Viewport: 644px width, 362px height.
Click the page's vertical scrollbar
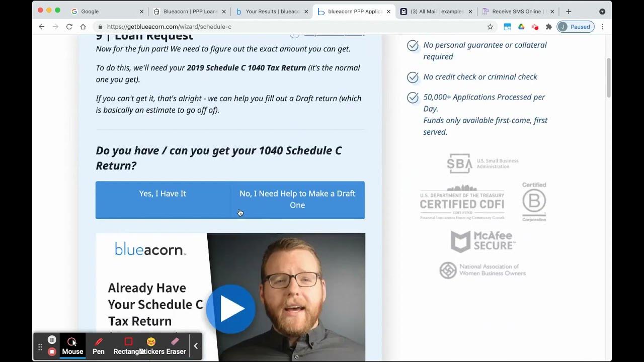click(608, 78)
